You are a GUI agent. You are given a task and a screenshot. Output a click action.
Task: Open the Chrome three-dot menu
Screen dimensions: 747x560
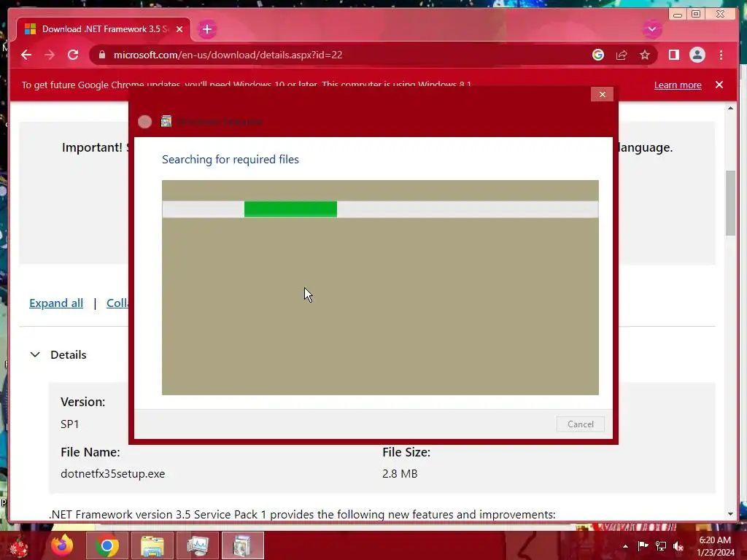[x=721, y=55]
